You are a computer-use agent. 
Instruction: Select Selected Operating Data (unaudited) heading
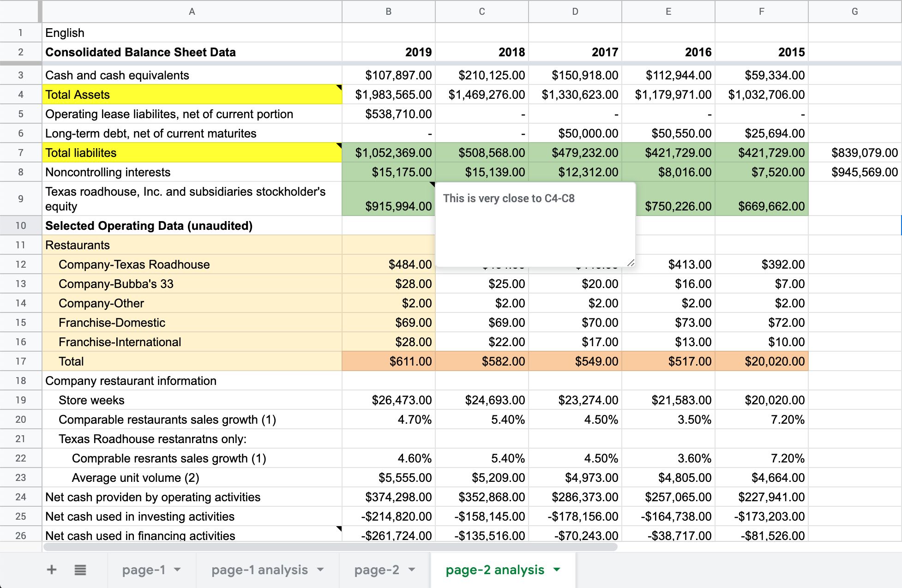[192, 226]
